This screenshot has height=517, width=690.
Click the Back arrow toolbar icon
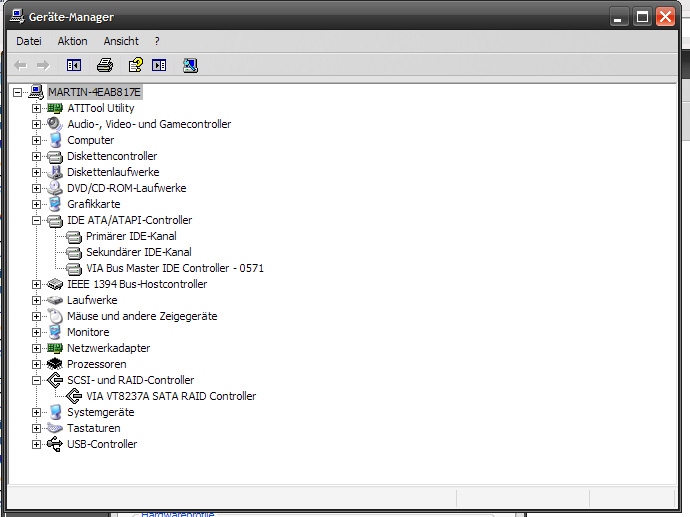point(21,66)
